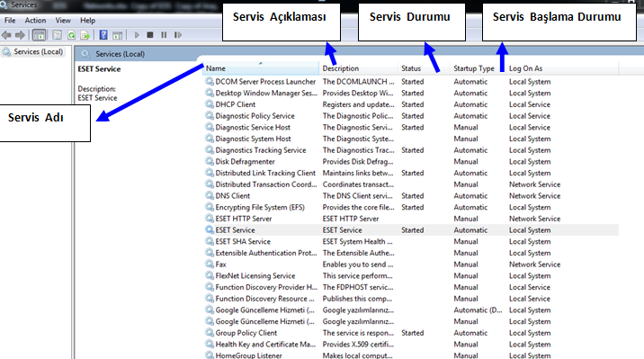Select the Function Discovery Resource ... service name
Viewport: 644px width, 359px height.
pyautogui.click(x=265, y=299)
